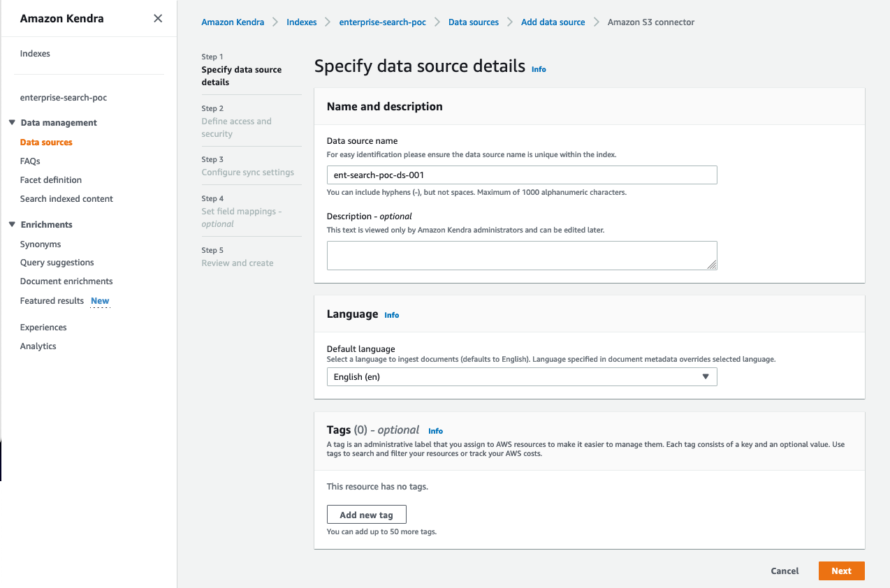Image resolution: width=890 pixels, height=588 pixels.
Task: Click the New badge beside Featured results
Action: coord(100,301)
